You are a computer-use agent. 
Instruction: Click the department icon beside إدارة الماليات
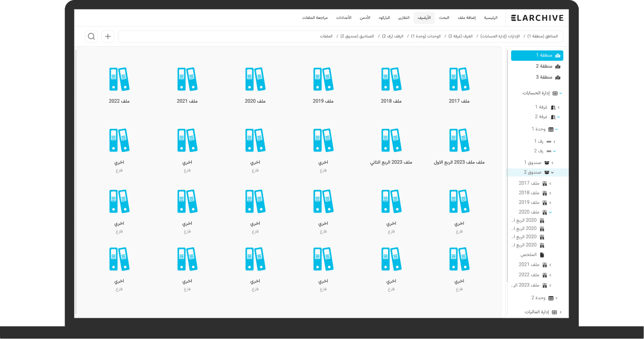point(555,312)
